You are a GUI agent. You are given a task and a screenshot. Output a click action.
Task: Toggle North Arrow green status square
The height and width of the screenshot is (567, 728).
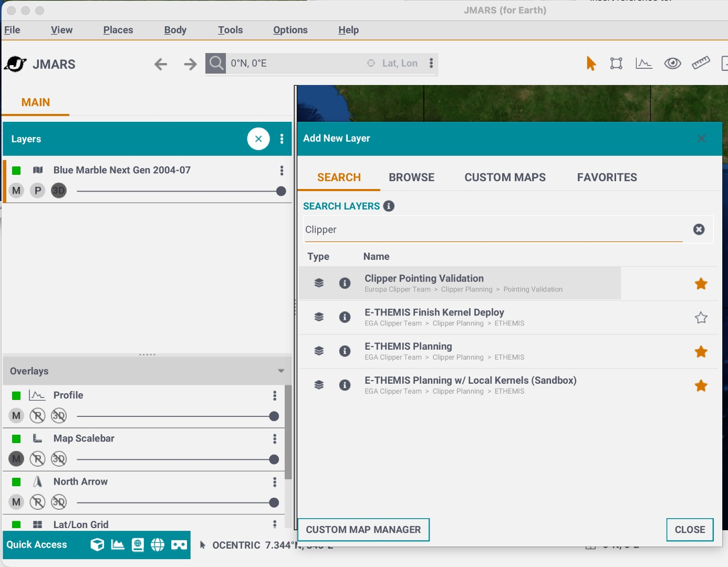click(16, 482)
